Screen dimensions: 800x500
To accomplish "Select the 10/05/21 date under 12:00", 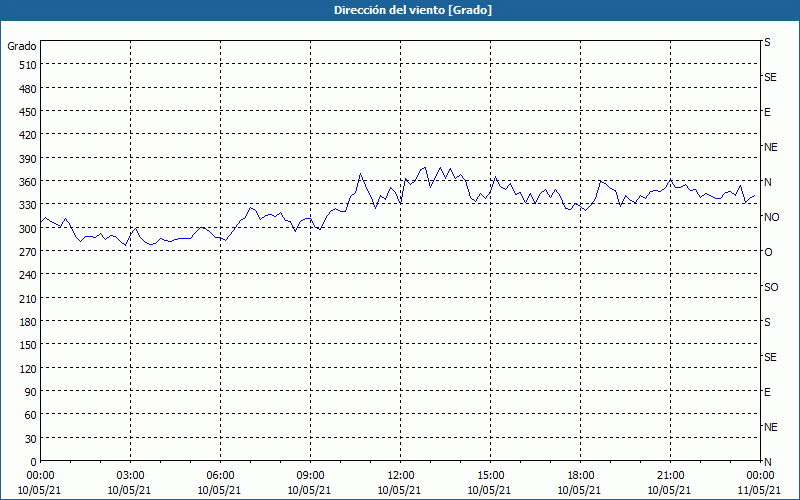I will coord(399,490).
